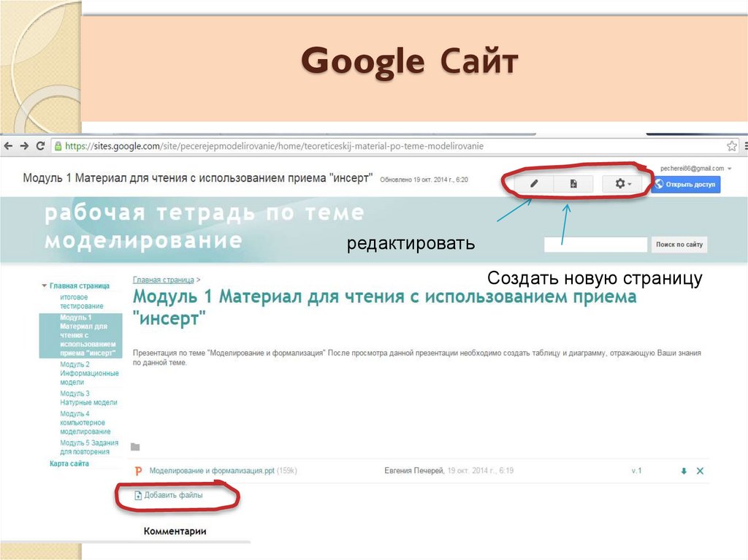Image resolution: width=748 pixels, height=560 pixels.
Task: Edit page with the pencil icon
Action: pyautogui.click(x=534, y=184)
